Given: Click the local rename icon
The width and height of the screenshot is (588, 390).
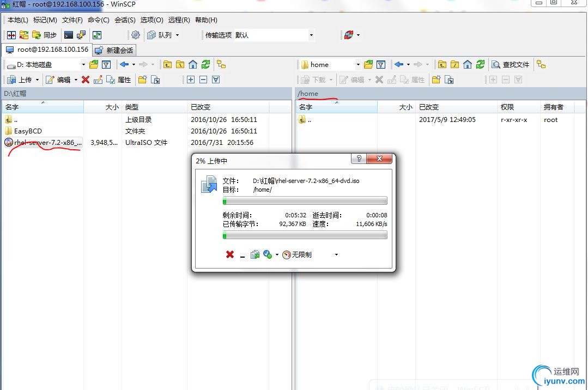Looking at the screenshot, I should click(98, 80).
